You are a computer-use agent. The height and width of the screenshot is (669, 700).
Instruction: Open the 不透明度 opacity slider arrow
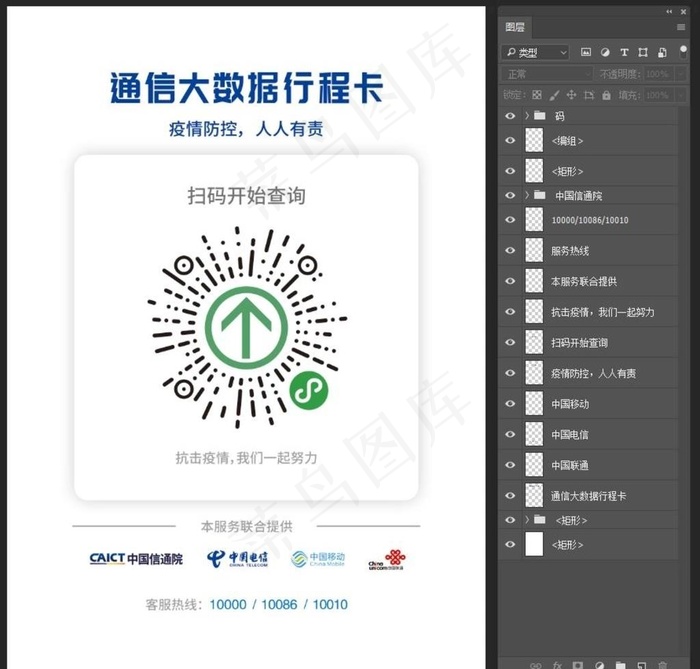tap(681, 74)
